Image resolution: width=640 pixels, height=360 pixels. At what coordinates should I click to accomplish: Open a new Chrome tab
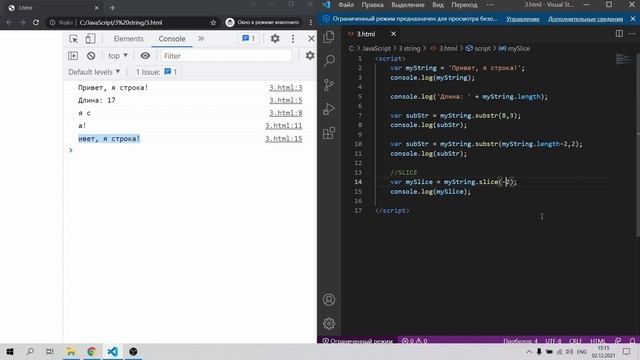(x=112, y=8)
